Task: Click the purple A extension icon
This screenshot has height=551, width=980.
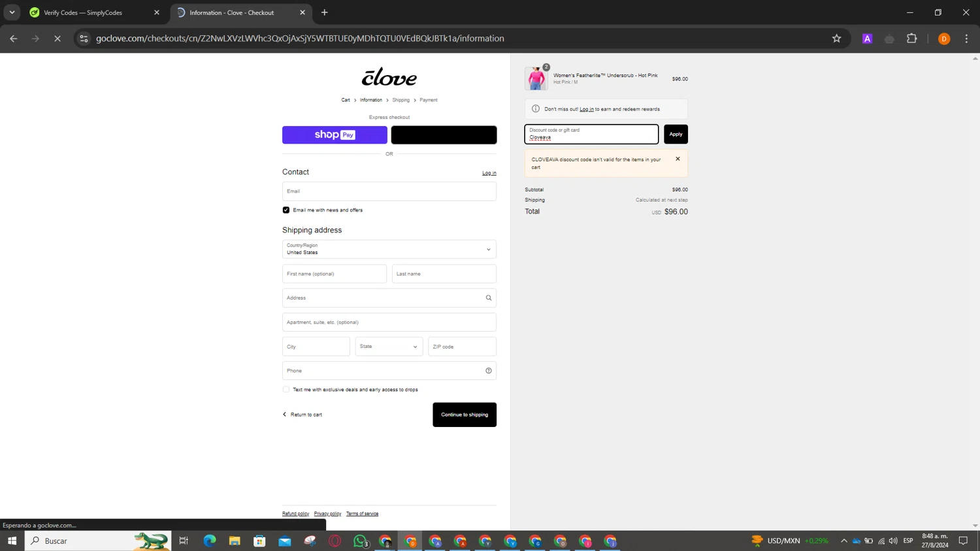Action: click(868, 39)
